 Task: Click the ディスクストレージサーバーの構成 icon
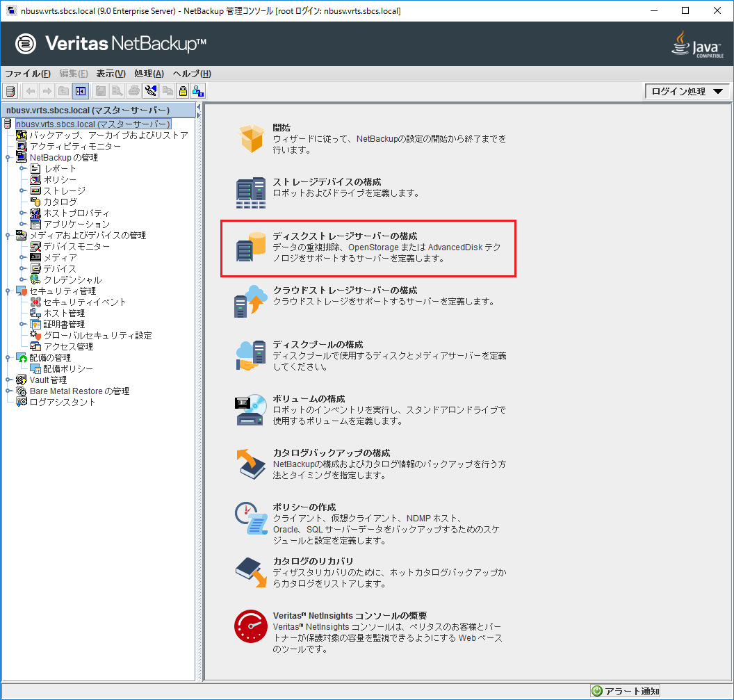(x=251, y=247)
